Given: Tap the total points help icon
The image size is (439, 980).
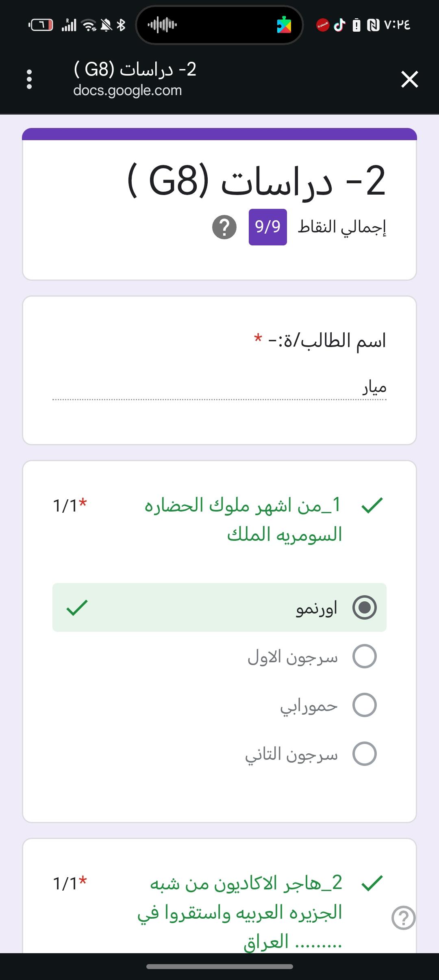Looking at the screenshot, I should pos(224,227).
